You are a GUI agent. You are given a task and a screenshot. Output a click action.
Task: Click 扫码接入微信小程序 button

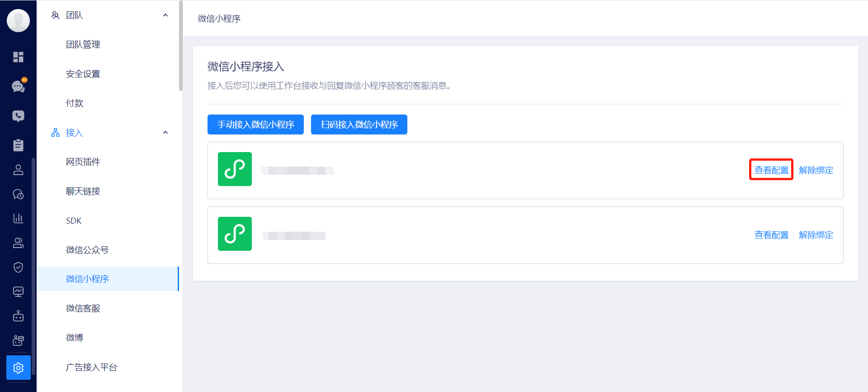(x=359, y=124)
